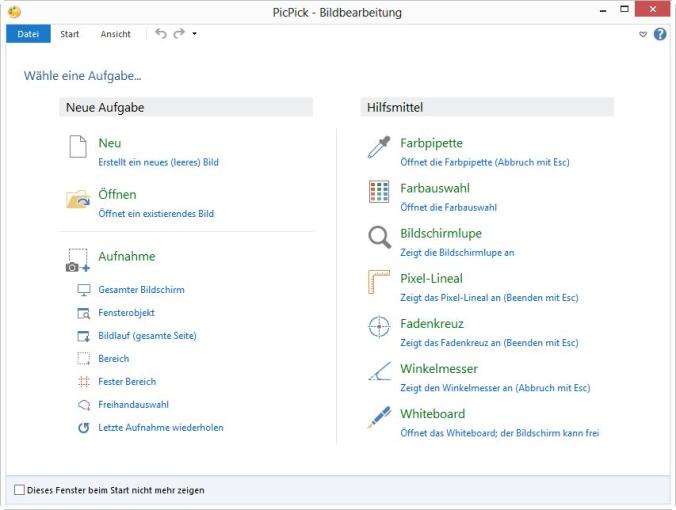Screen dimensions: 676x510
Task: Switch to the Ansicht tab
Action: pyautogui.click(x=116, y=34)
